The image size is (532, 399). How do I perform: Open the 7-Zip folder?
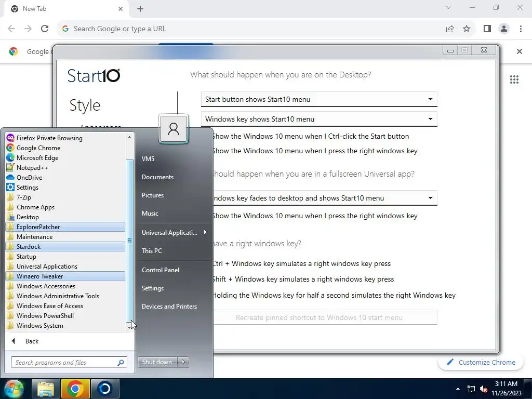[x=65, y=197]
